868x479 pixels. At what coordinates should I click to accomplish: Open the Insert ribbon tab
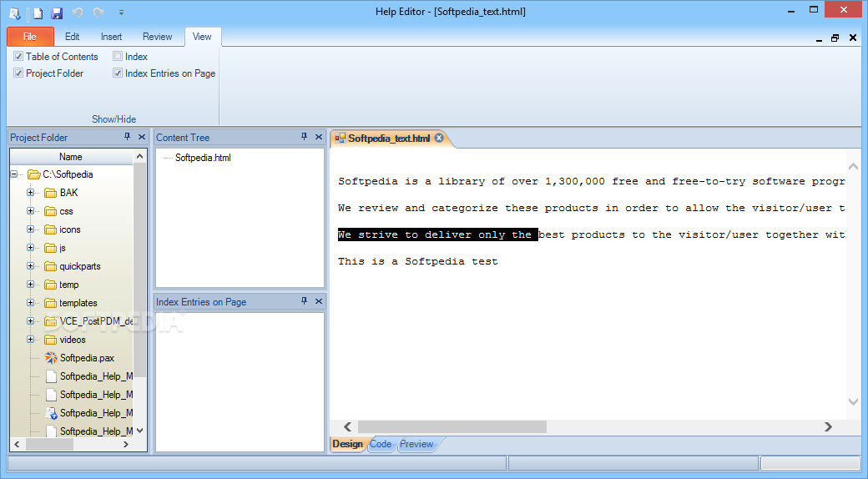pos(111,37)
